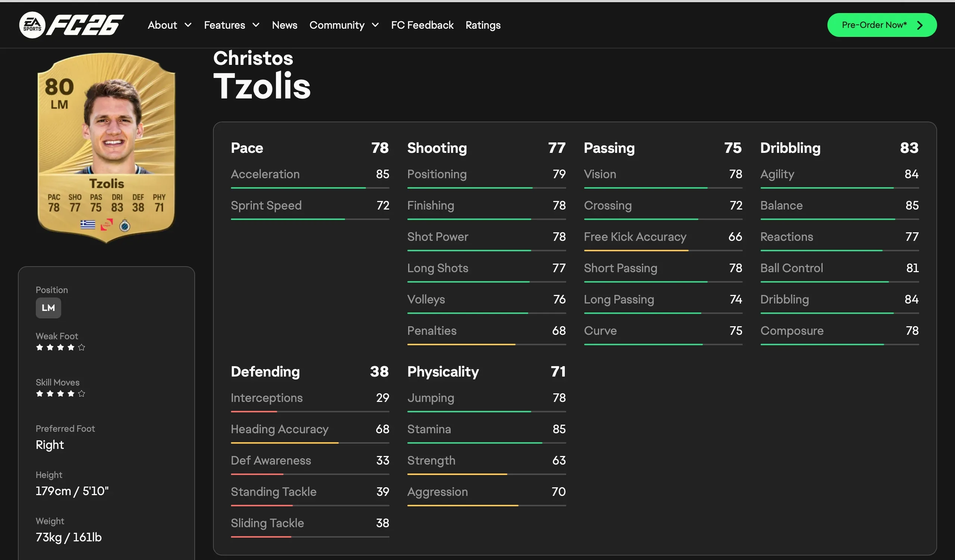955x560 pixels.
Task: Click the Greece flag on player card
Action: (88, 225)
